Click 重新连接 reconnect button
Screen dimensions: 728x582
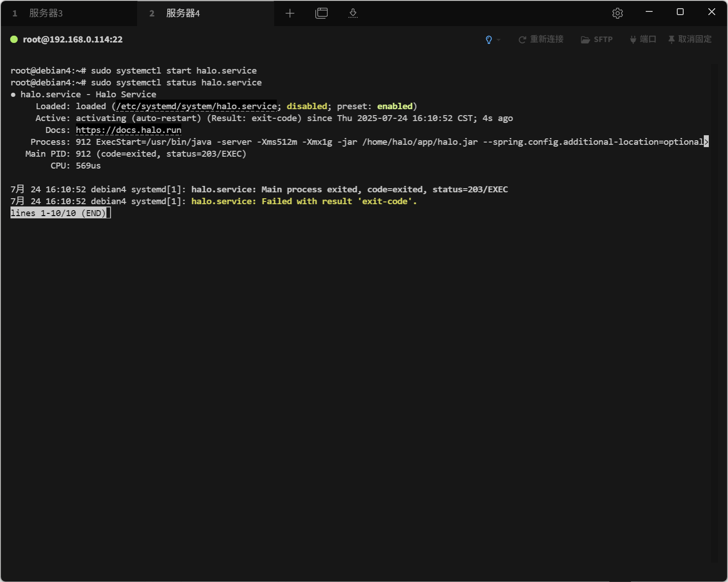tap(541, 39)
